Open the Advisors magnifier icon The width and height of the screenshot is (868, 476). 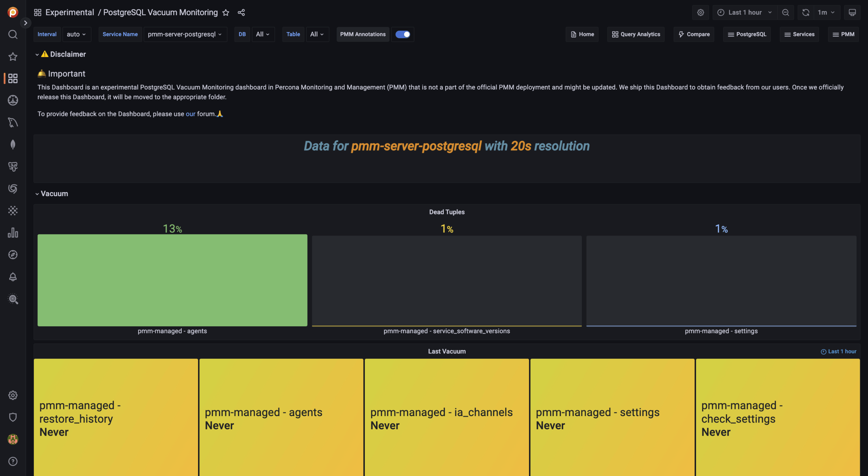13,299
